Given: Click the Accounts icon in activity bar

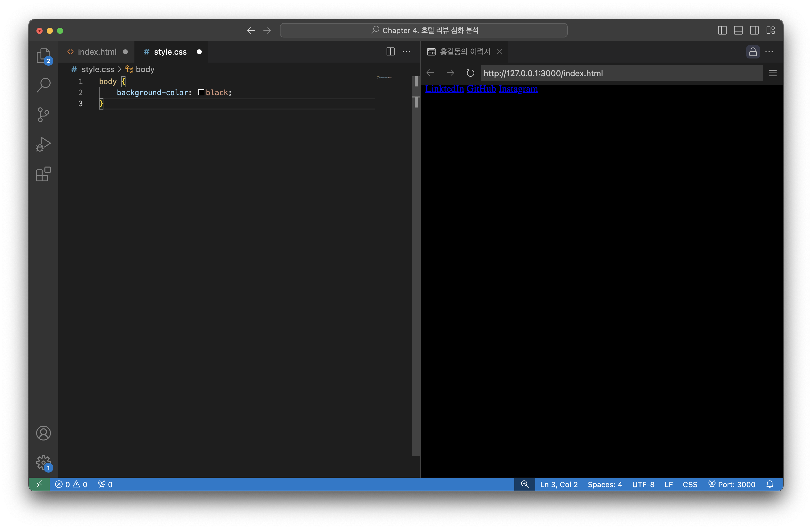Looking at the screenshot, I should pos(43,433).
